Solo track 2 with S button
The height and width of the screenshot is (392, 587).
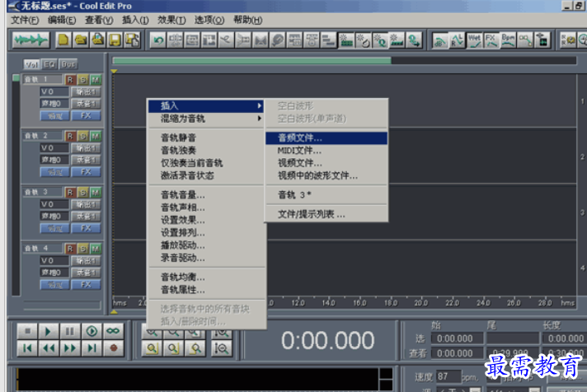tap(82, 136)
